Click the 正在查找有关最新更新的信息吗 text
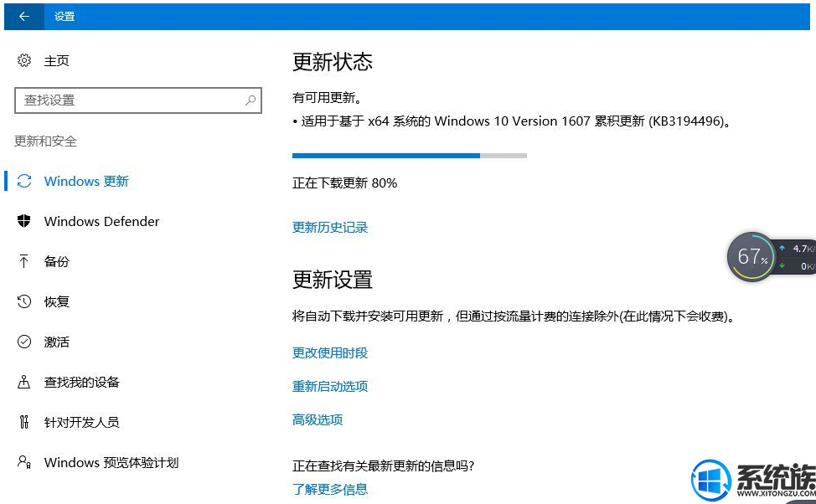Screen dimensions: 816x504 point(384,466)
